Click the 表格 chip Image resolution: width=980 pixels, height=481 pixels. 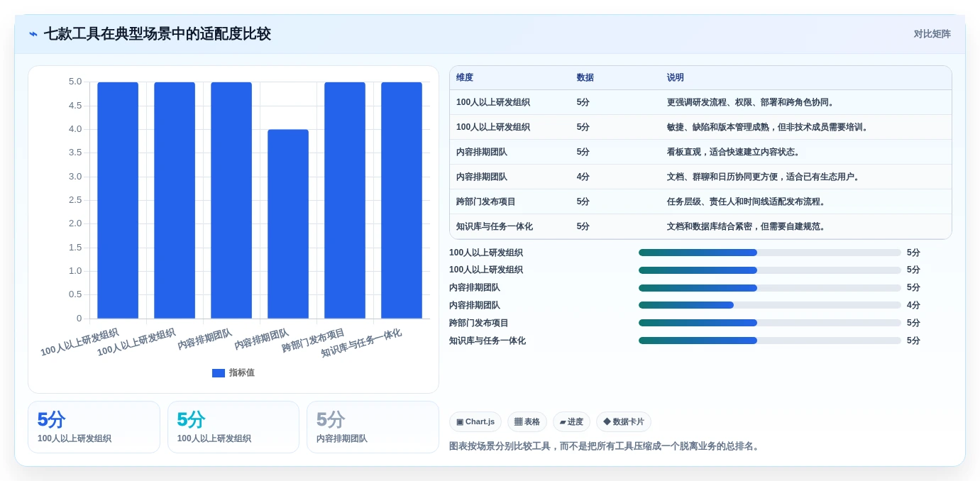pyautogui.click(x=527, y=422)
